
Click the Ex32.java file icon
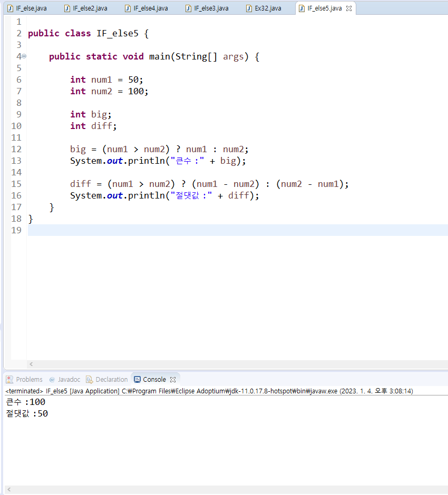point(249,8)
